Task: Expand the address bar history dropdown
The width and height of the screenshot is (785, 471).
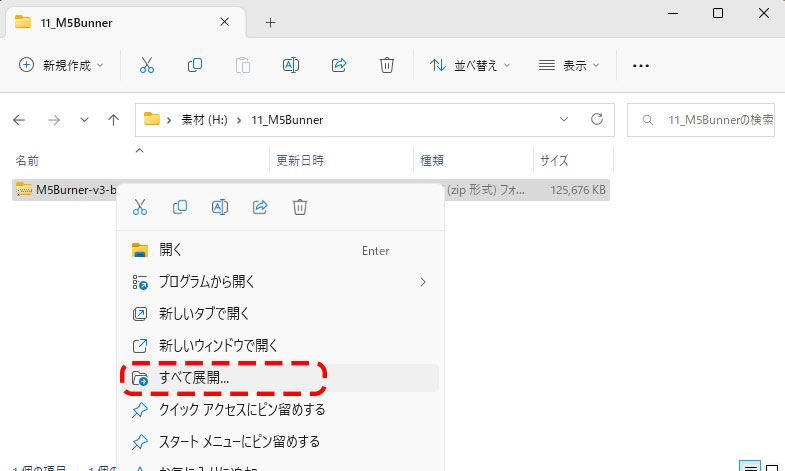Action: click(x=564, y=119)
